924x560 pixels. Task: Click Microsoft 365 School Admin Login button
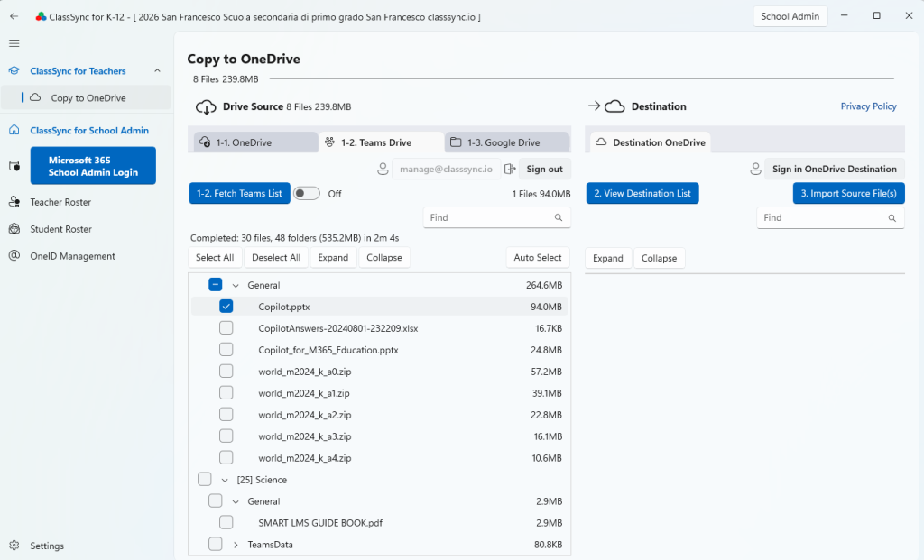coord(93,165)
